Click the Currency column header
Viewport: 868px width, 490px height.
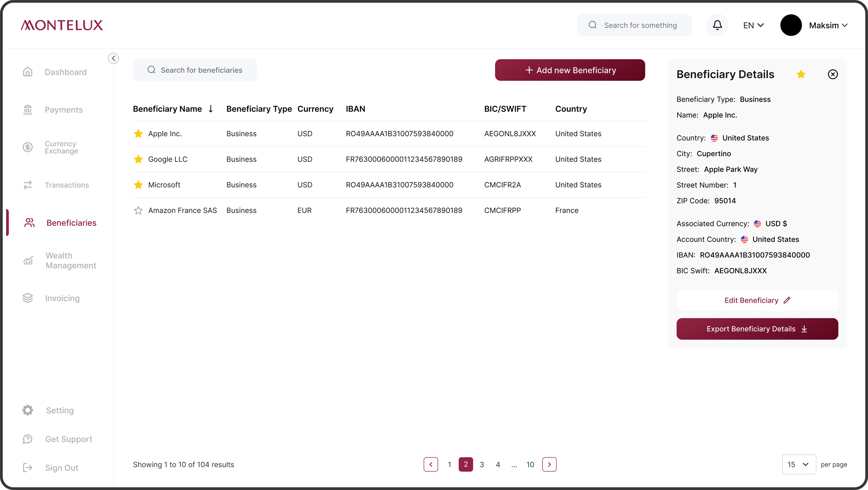(x=316, y=109)
